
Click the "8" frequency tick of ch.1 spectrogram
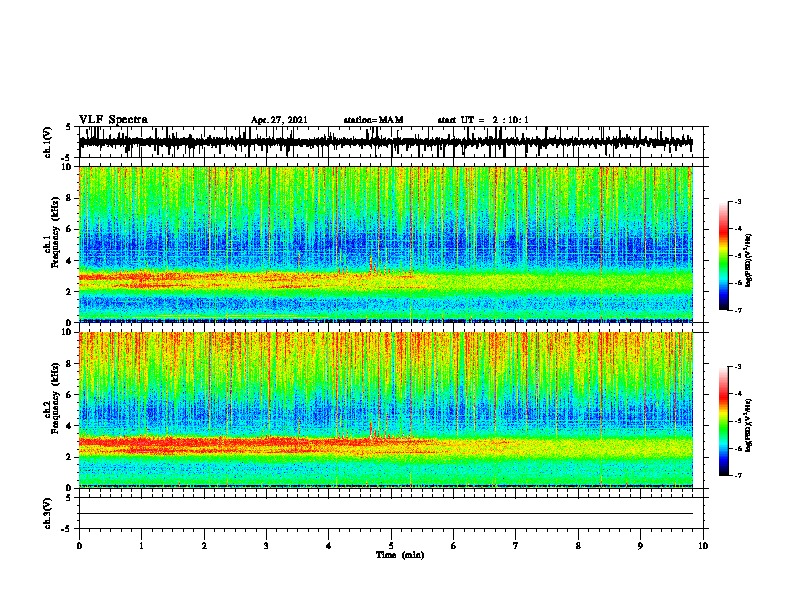point(71,198)
